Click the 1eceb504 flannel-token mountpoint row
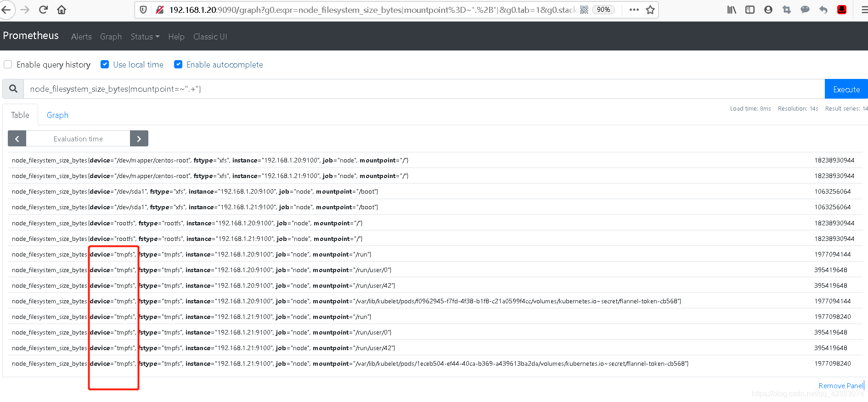Screen dimensions: 868x402 point(435,363)
